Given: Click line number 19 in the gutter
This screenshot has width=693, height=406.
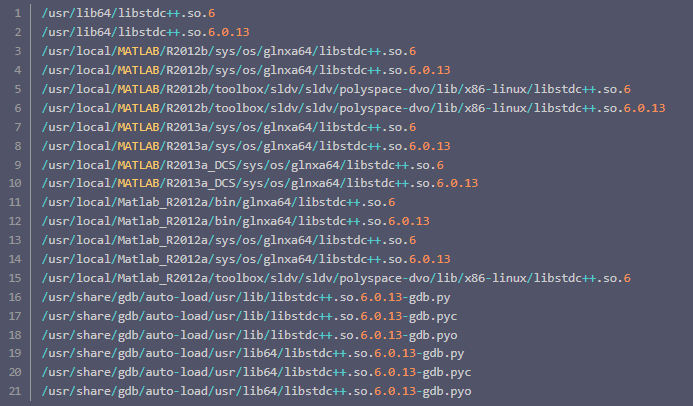Looking at the screenshot, I should point(15,353).
